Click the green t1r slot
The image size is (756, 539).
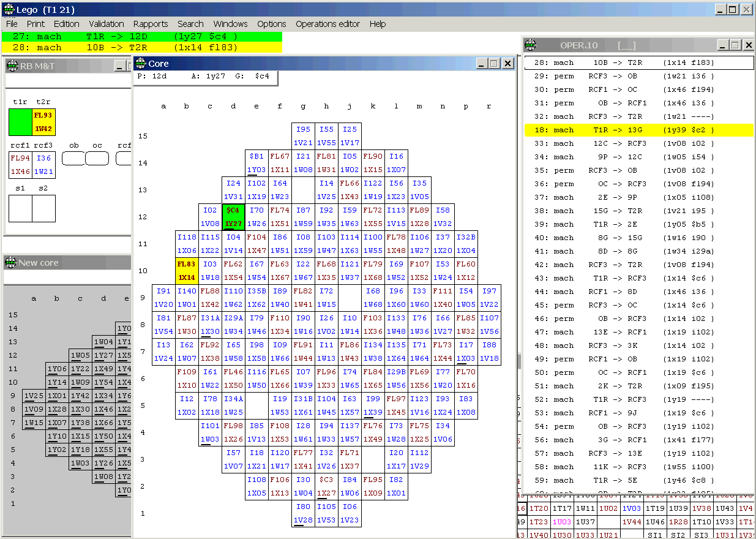pyautogui.click(x=20, y=122)
